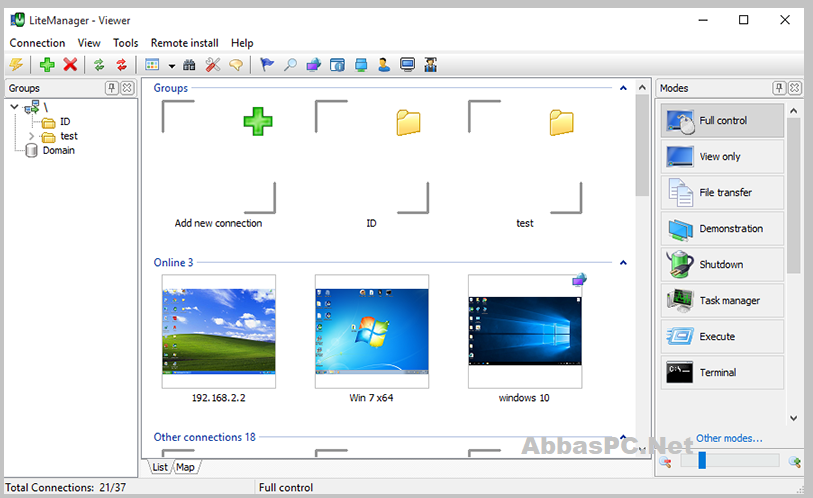The width and height of the screenshot is (813, 498).
Task: Click the red X delete connection icon
Action: (x=70, y=65)
